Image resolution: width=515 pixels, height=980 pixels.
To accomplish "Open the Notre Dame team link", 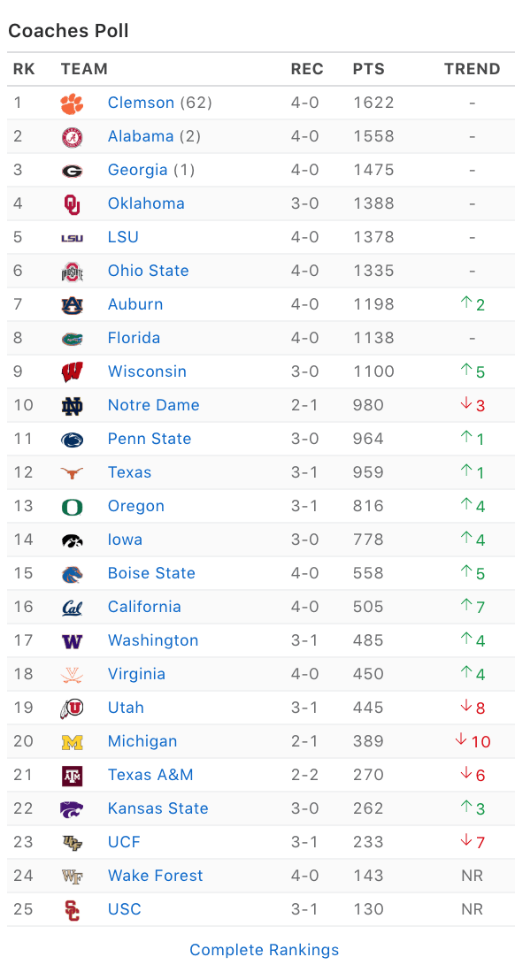I will click(154, 405).
